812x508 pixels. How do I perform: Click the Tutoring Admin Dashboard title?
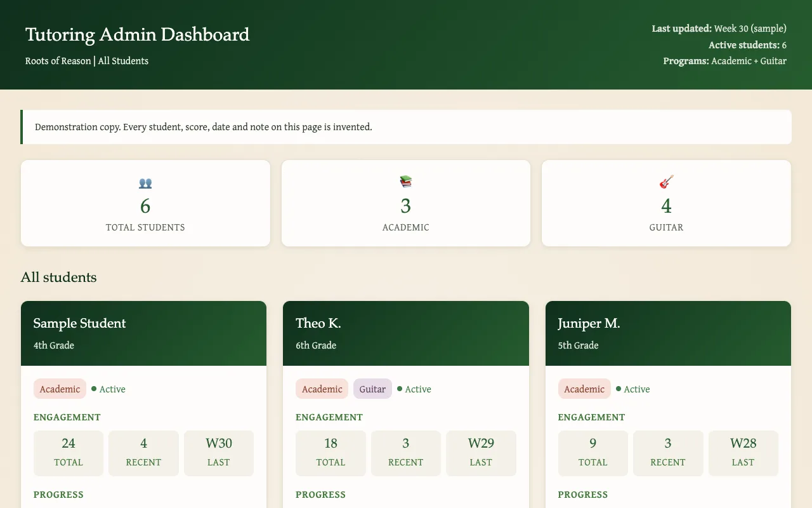(x=138, y=34)
